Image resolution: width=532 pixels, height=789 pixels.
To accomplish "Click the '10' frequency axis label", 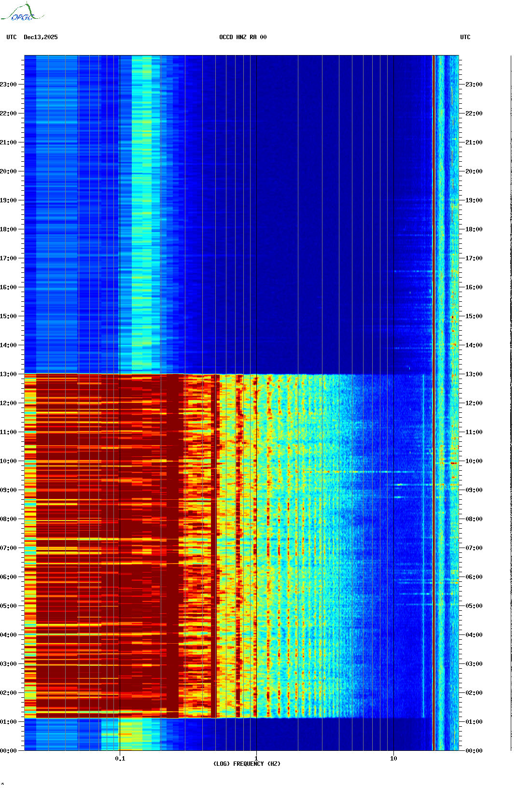I will (x=393, y=758).
